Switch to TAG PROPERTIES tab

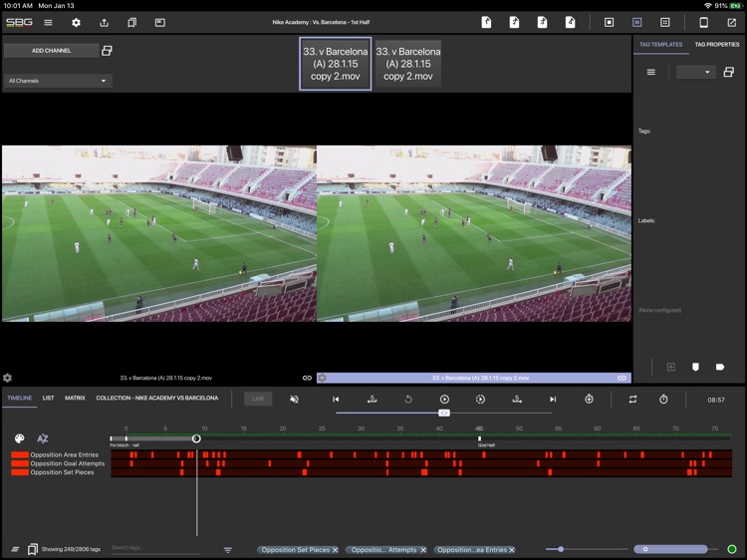point(717,44)
